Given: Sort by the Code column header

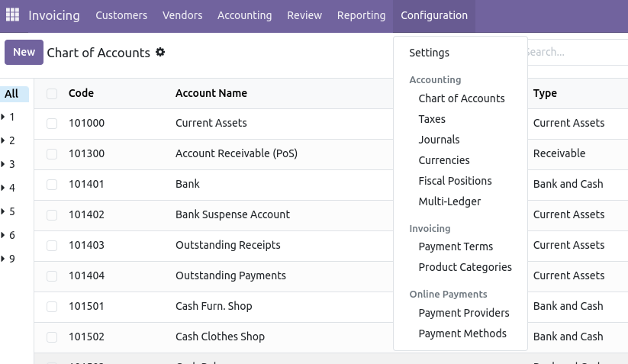Looking at the screenshot, I should coord(81,93).
